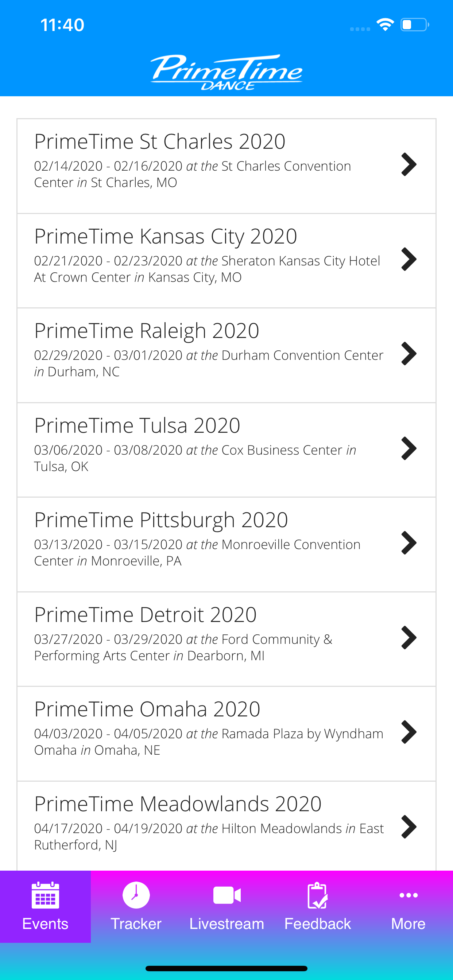
Task: Expand Raleigh 2020 event chevron
Action: 409,353
